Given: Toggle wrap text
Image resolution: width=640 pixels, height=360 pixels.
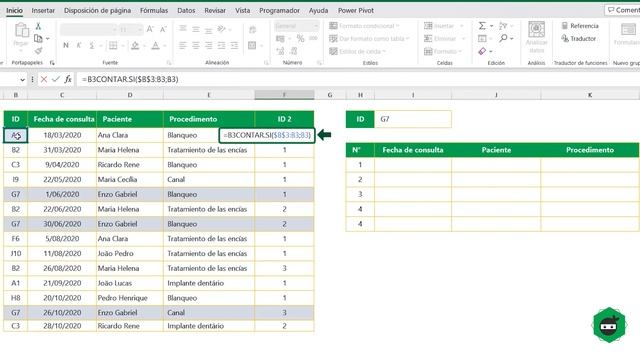Looking at the screenshot, I should (x=252, y=29).
